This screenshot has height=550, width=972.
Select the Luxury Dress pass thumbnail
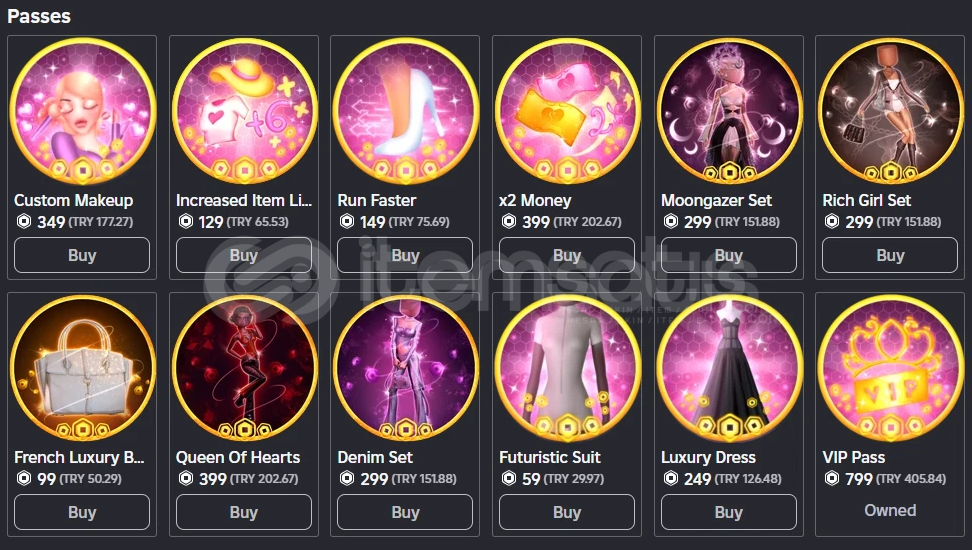729,368
